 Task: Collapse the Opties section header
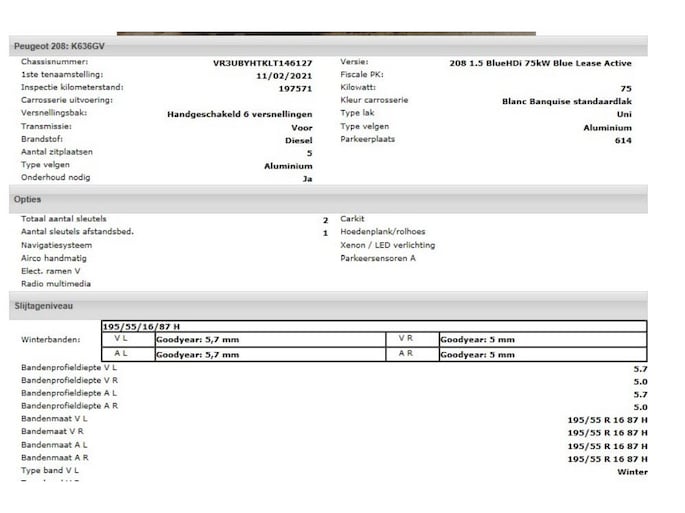(x=28, y=199)
